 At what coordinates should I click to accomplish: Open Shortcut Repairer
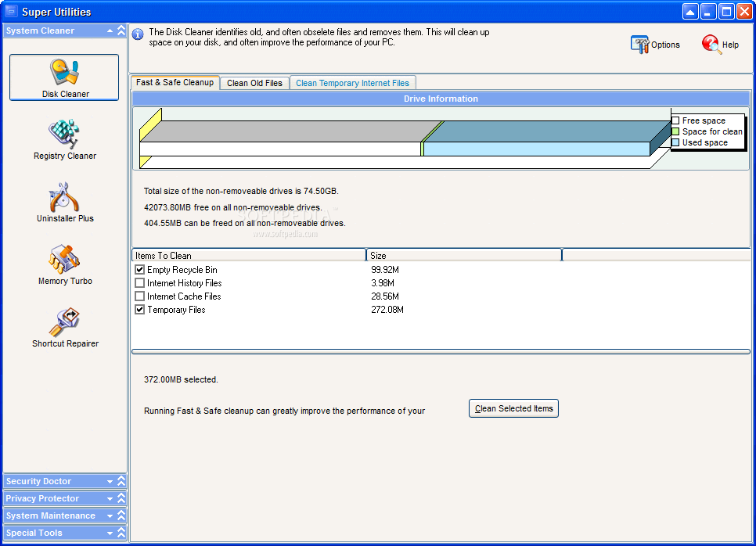coord(65,328)
